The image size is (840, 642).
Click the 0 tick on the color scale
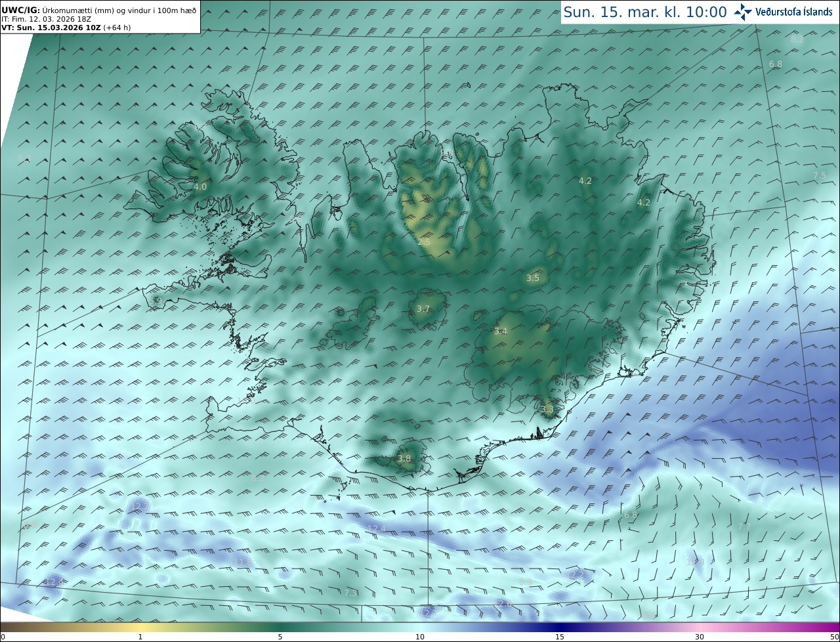click(x=3, y=637)
